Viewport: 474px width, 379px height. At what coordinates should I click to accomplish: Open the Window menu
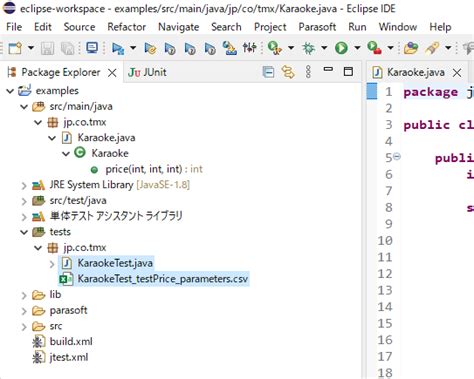tap(398, 27)
